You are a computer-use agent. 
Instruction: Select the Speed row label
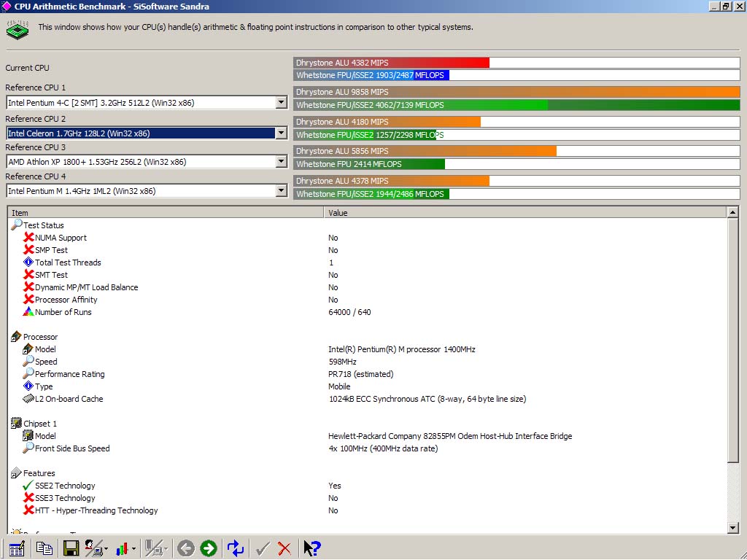click(x=46, y=362)
